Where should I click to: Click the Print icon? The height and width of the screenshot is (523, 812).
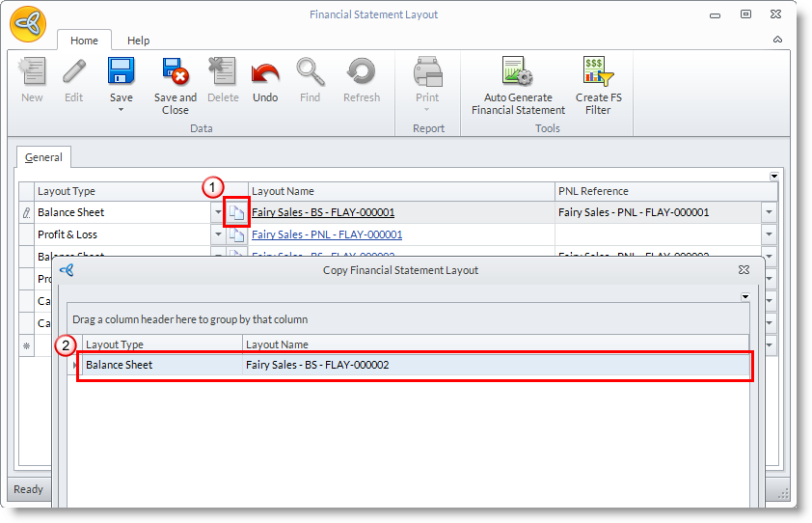pos(428,71)
